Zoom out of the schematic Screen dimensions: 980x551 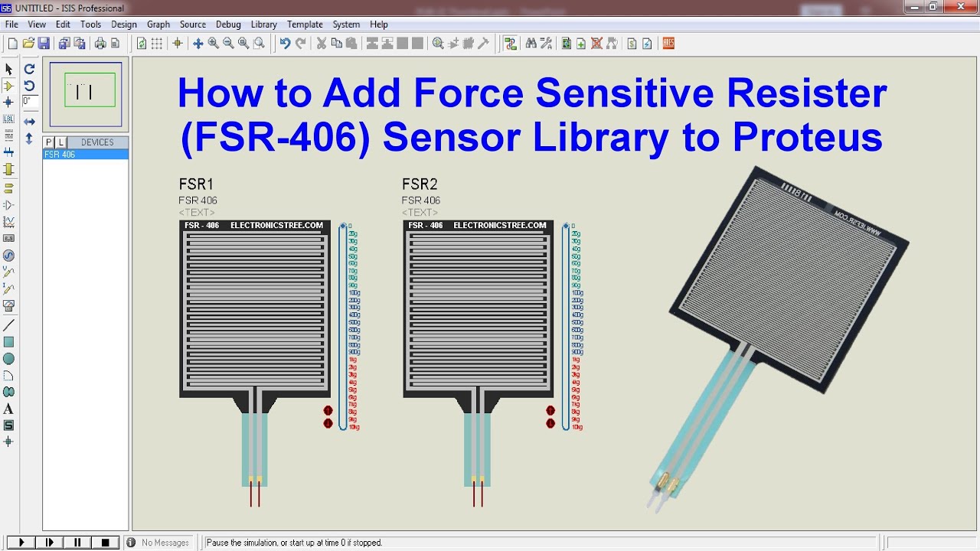(228, 44)
